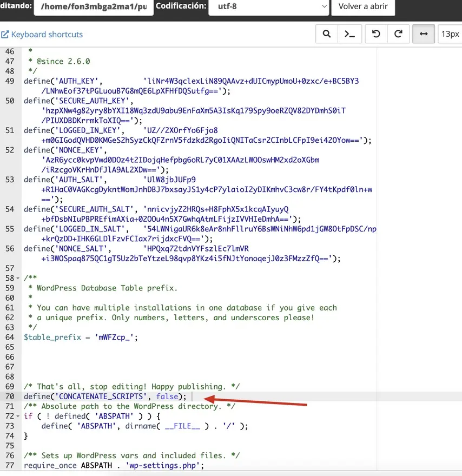Click 'Absolute path to the WordPress directory' comment

click(129, 406)
